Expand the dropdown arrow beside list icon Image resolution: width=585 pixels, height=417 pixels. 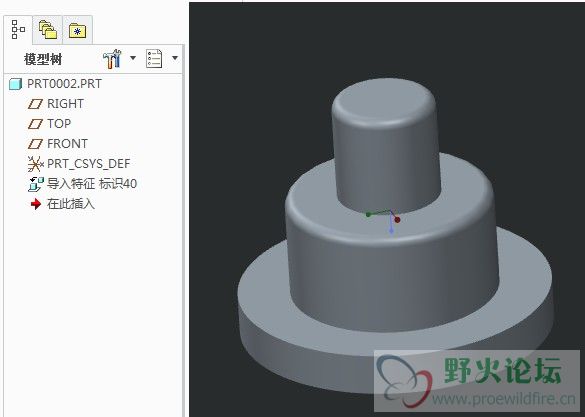click(x=175, y=58)
